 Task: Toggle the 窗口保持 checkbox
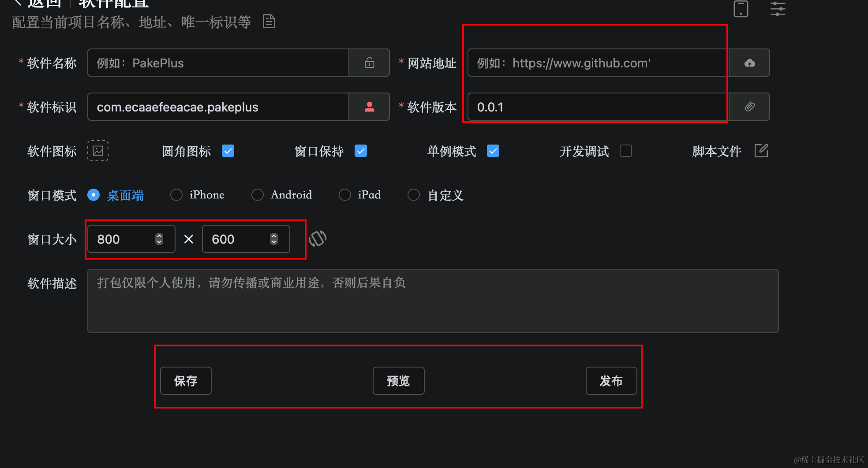pos(361,151)
